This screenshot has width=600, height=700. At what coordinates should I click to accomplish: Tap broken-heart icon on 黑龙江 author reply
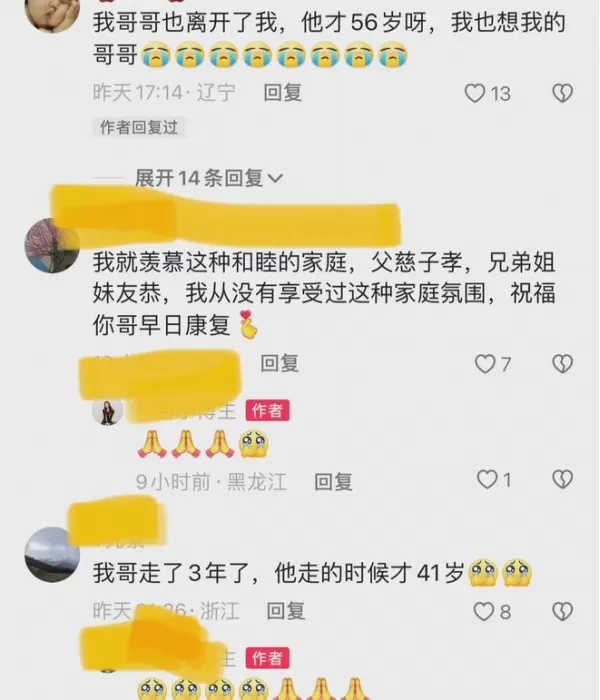pyautogui.click(x=562, y=479)
